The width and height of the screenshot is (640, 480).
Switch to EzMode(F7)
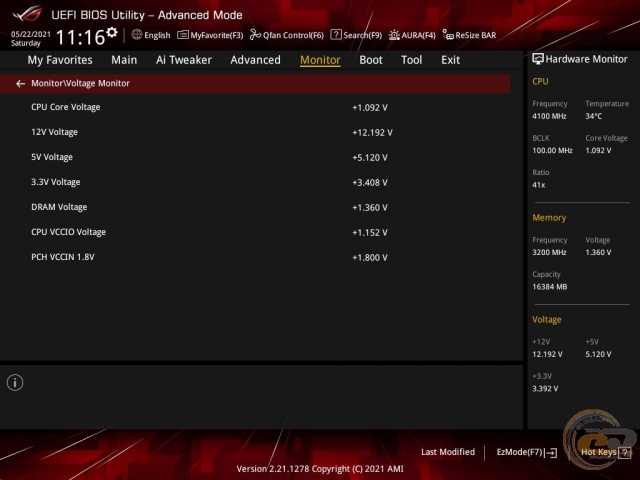pos(519,452)
